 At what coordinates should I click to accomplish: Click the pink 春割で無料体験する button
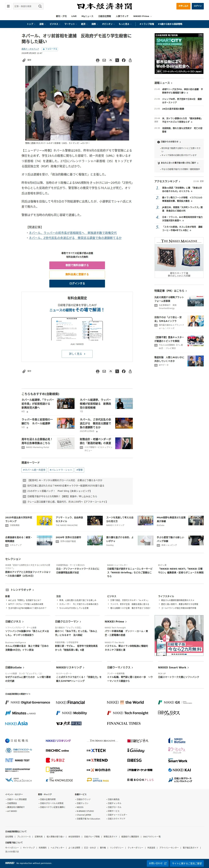[x=77, y=265]
